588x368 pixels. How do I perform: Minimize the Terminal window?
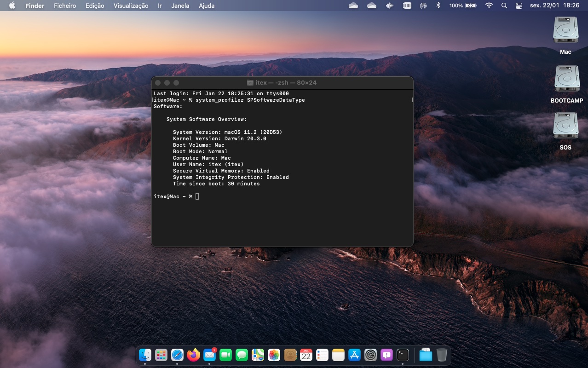click(167, 83)
